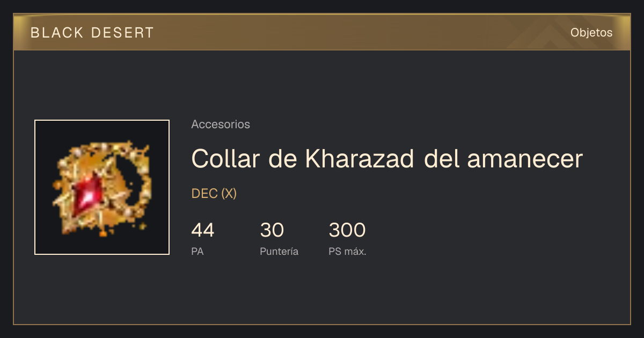Click the 300 max HP value
This screenshot has width=644, height=338.
click(x=347, y=230)
